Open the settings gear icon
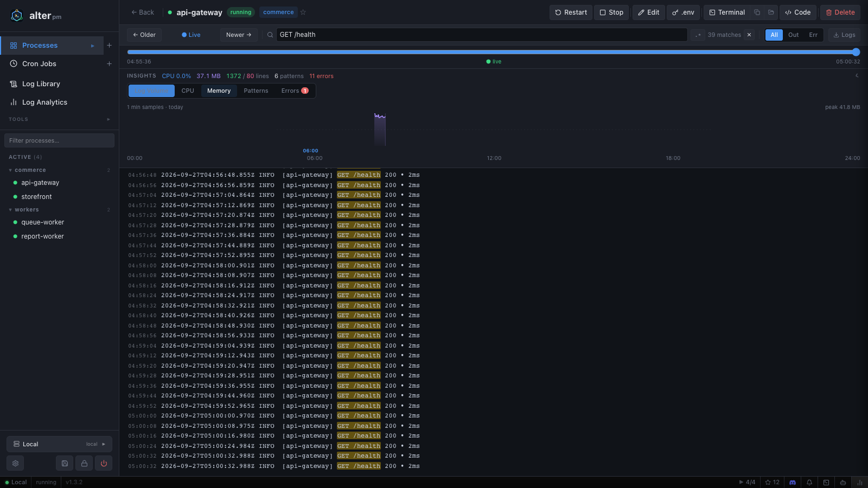Screen dimensions: 868x488 [15, 463]
